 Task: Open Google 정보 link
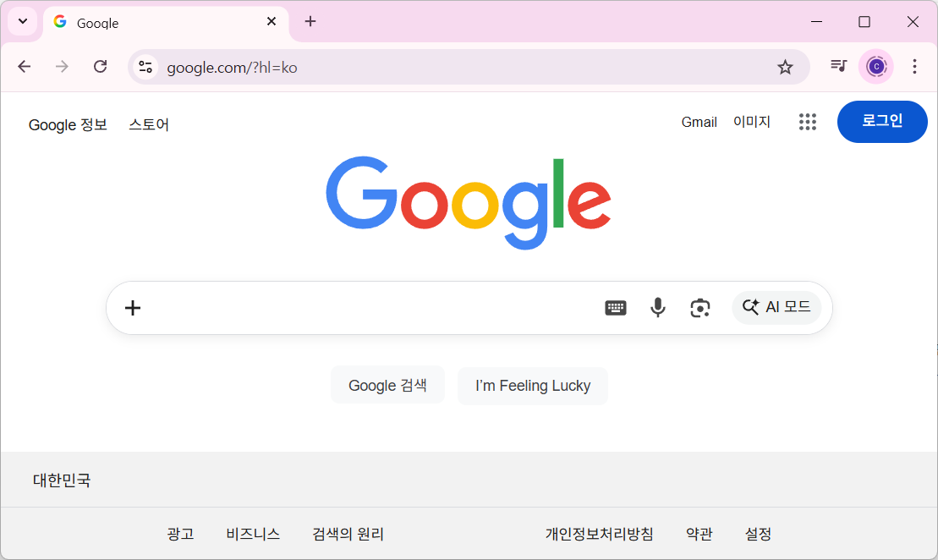click(x=68, y=124)
